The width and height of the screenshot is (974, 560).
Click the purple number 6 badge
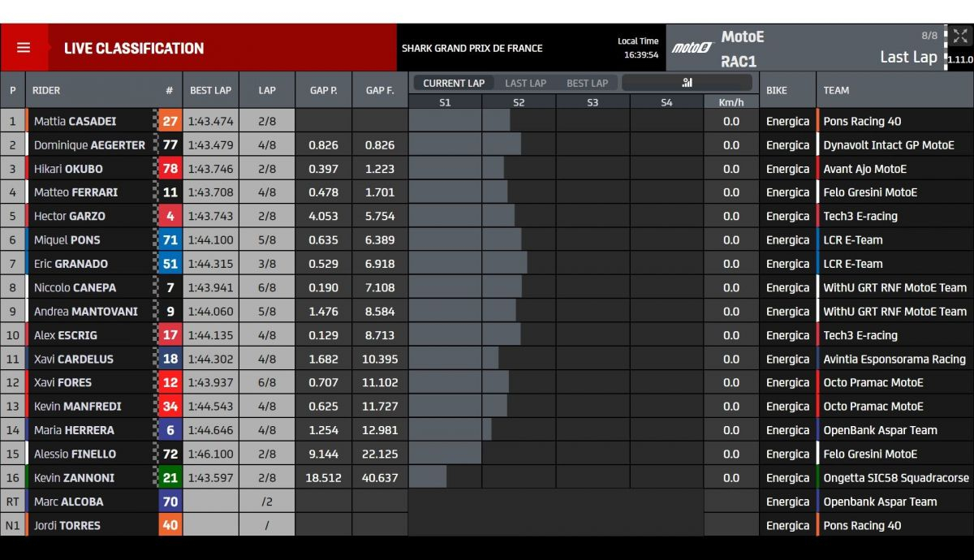[x=170, y=430]
